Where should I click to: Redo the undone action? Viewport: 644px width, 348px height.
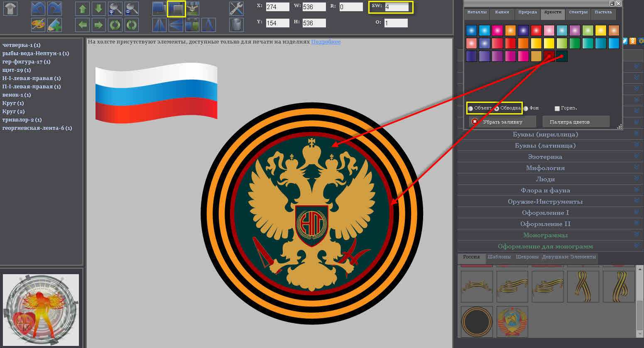54,9
